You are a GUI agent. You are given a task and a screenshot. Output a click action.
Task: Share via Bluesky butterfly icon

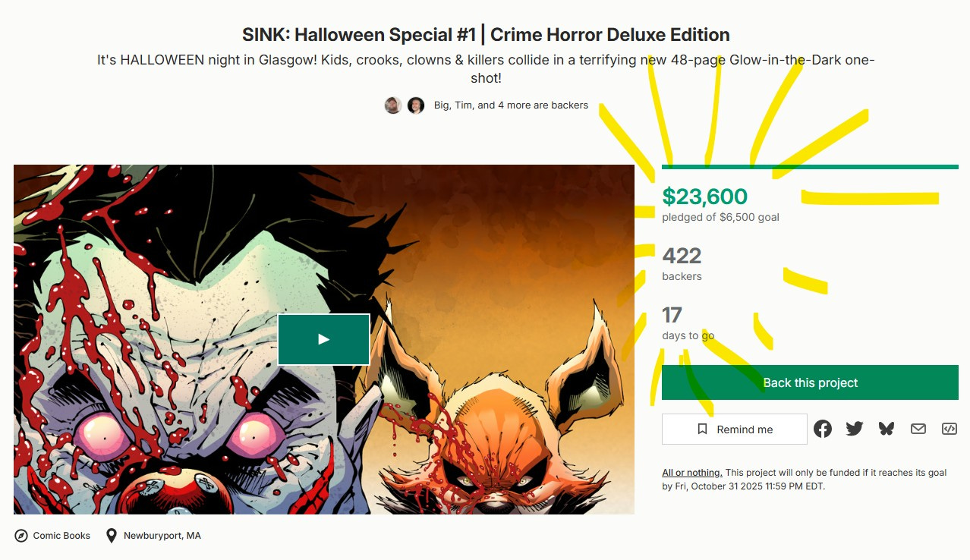click(886, 429)
